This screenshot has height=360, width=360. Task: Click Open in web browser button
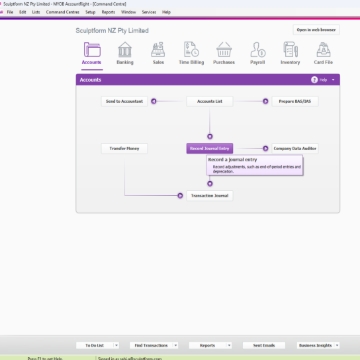(x=316, y=30)
